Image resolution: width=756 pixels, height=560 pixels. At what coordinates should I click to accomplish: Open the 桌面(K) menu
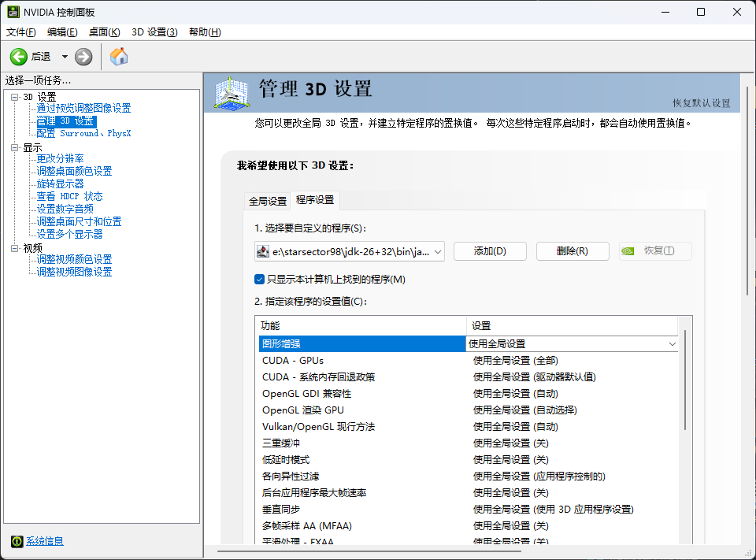coord(105,32)
